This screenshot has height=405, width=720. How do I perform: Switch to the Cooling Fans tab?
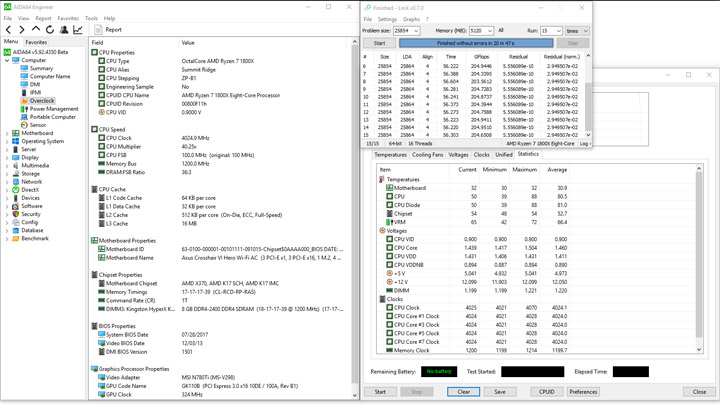[x=427, y=155]
